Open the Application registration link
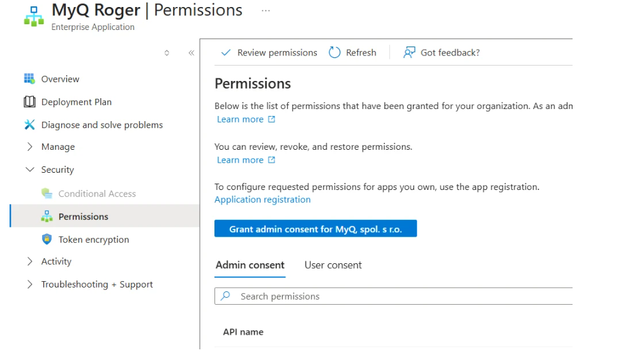This screenshot has height=364, width=630. (262, 200)
